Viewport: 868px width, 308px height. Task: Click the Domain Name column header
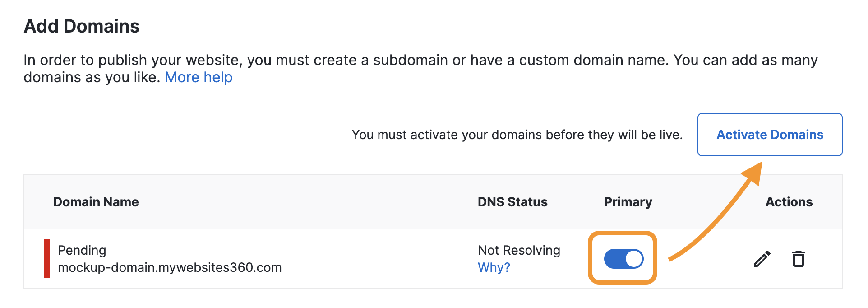tap(96, 202)
